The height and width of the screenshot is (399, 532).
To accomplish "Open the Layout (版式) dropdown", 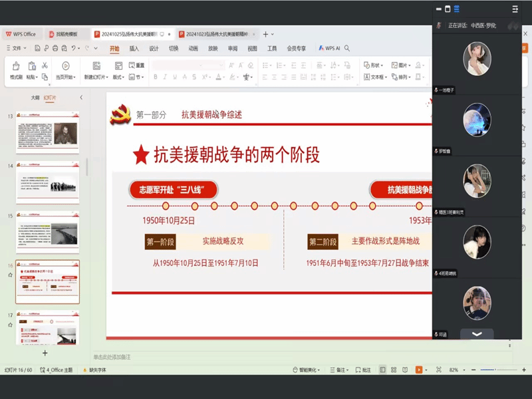I will coord(118,77).
